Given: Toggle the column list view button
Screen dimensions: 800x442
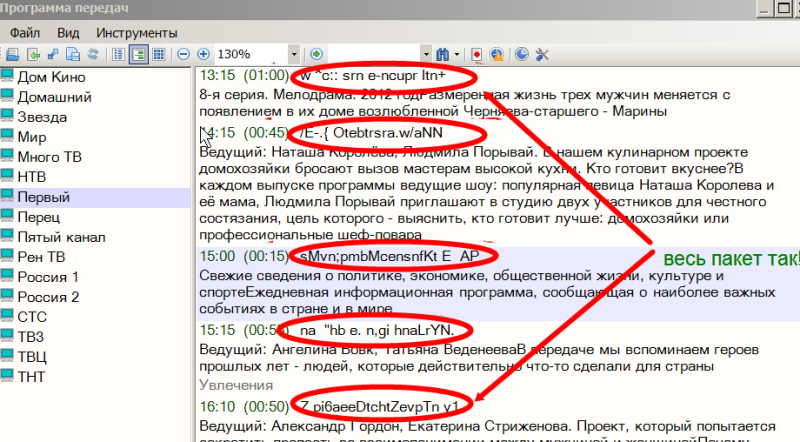Looking at the screenshot, I should 120,53.
